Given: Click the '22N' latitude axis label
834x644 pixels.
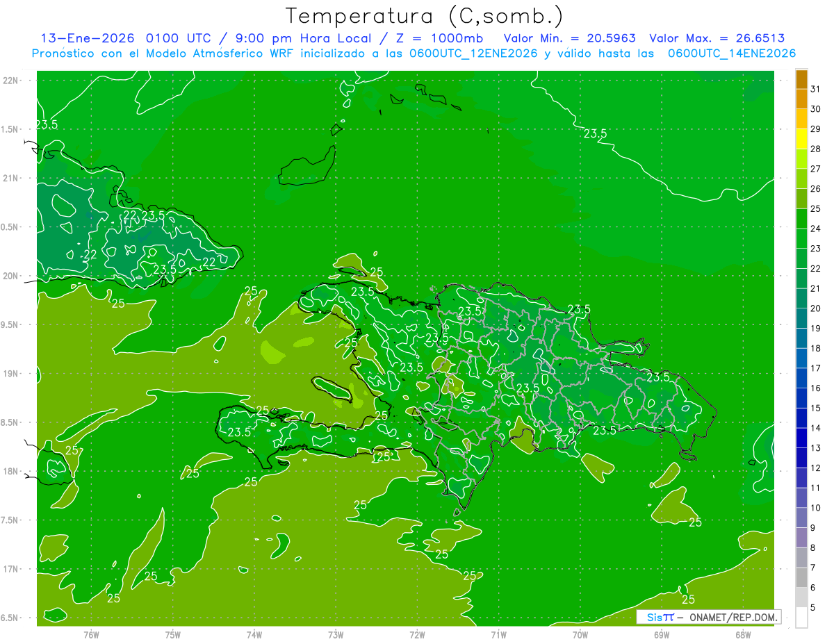Looking at the screenshot, I should pyautogui.click(x=11, y=80).
